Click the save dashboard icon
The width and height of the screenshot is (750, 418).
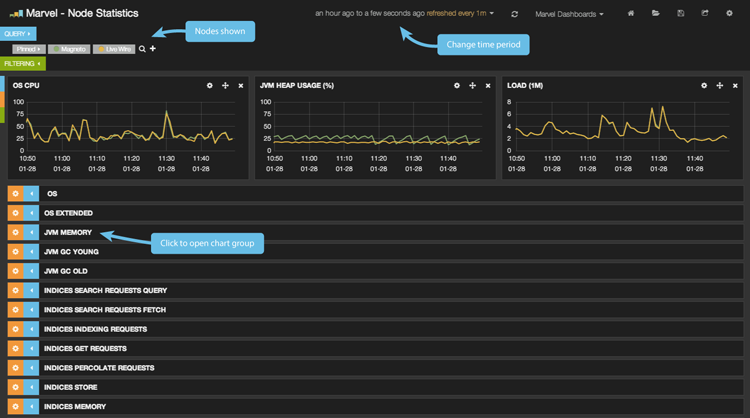[x=681, y=14]
